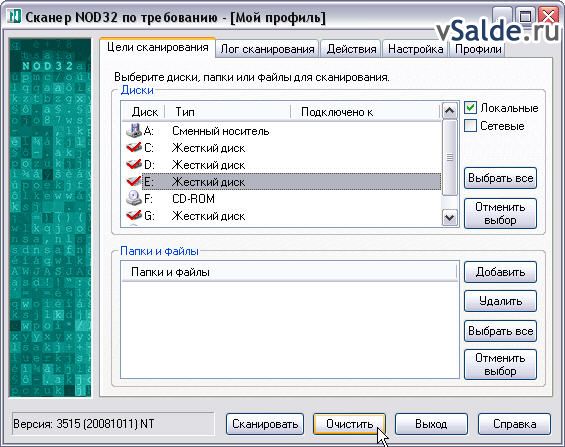This screenshot has width=565, height=447.
Task: Click Выбрать все in the Диски group
Action: [x=500, y=178]
